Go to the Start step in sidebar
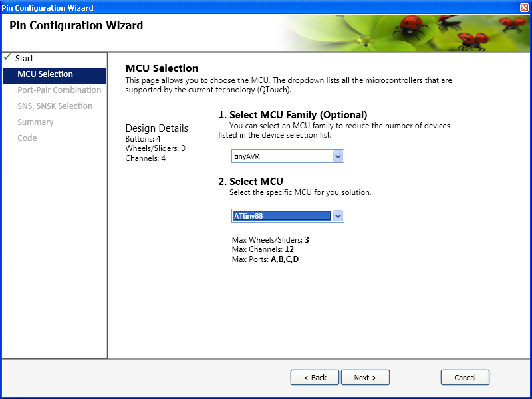532x399 pixels. [x=24, y=59]
